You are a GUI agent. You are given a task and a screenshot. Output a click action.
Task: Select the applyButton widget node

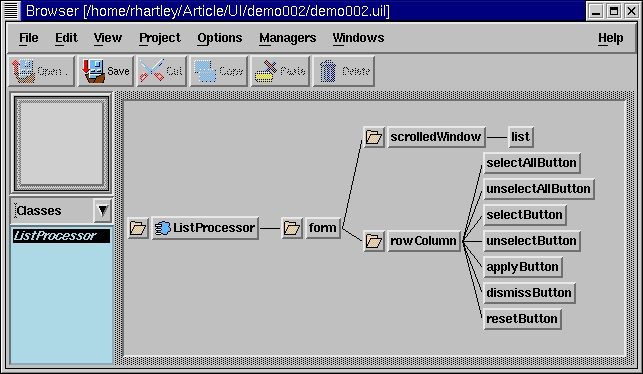522,267
